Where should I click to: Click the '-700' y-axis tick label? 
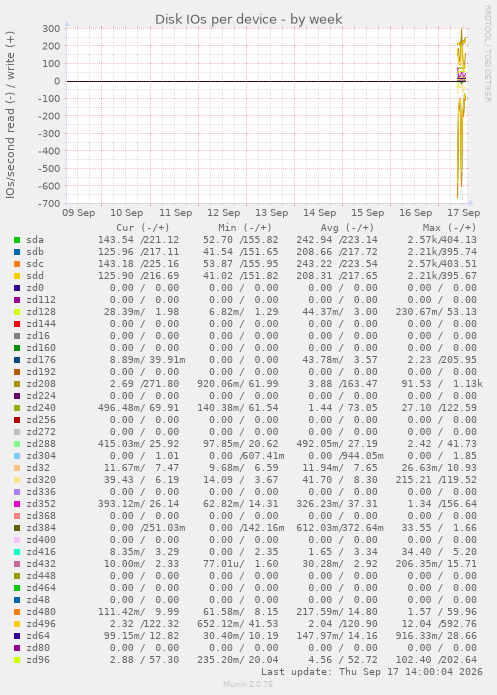point(49,204)
